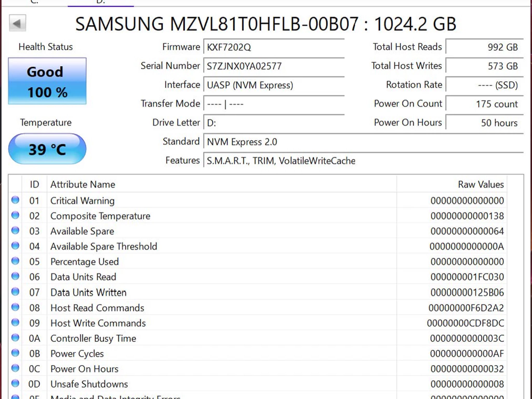Select the Power On Hours attribute name in table

(84, 369)
